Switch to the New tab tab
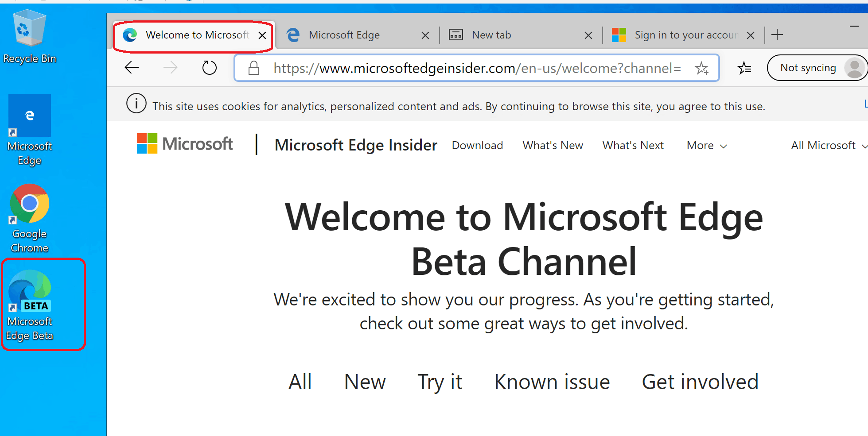This screenshot has height=436, width=868. click(520, 35)
